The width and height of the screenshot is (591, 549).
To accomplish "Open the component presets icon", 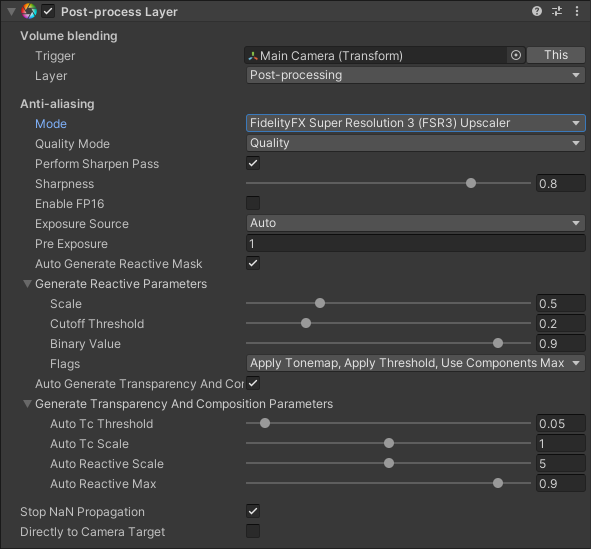I will 557,11.
